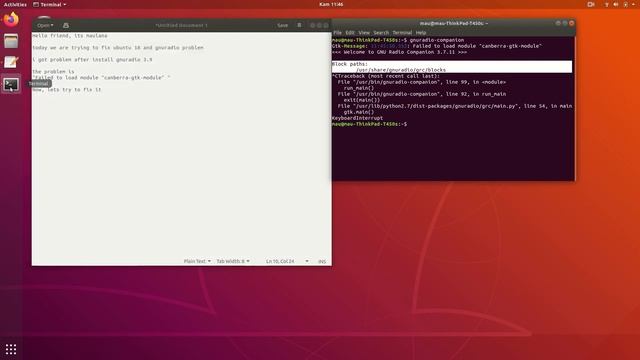Click the gedit title 'Untitled Document 1'

pos(181,25)
